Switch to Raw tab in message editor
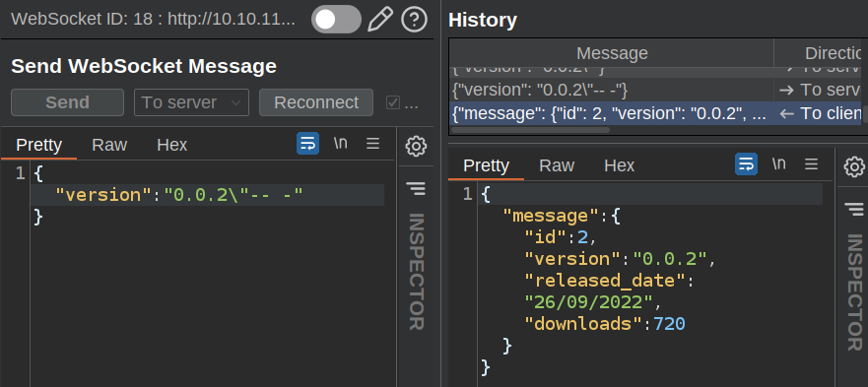This screenshot has width=868, height=387. (109, 145)
